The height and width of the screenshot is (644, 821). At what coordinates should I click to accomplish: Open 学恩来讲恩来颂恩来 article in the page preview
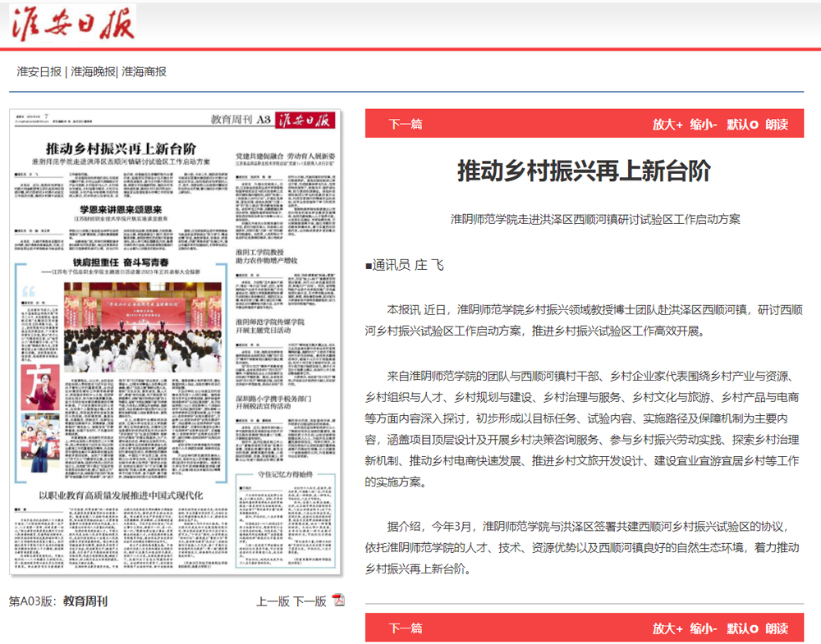[121, 210]
